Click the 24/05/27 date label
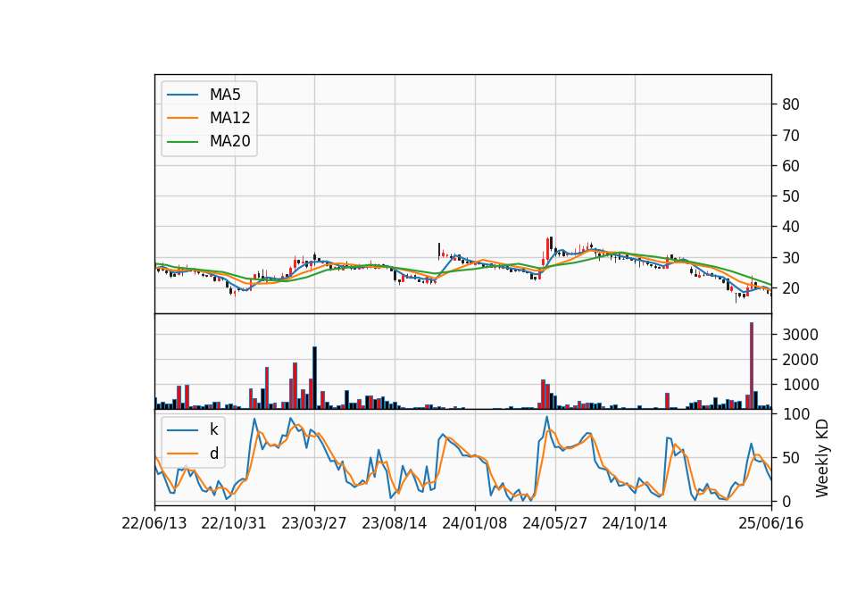 pyautogui.click(x=554, y=524)
